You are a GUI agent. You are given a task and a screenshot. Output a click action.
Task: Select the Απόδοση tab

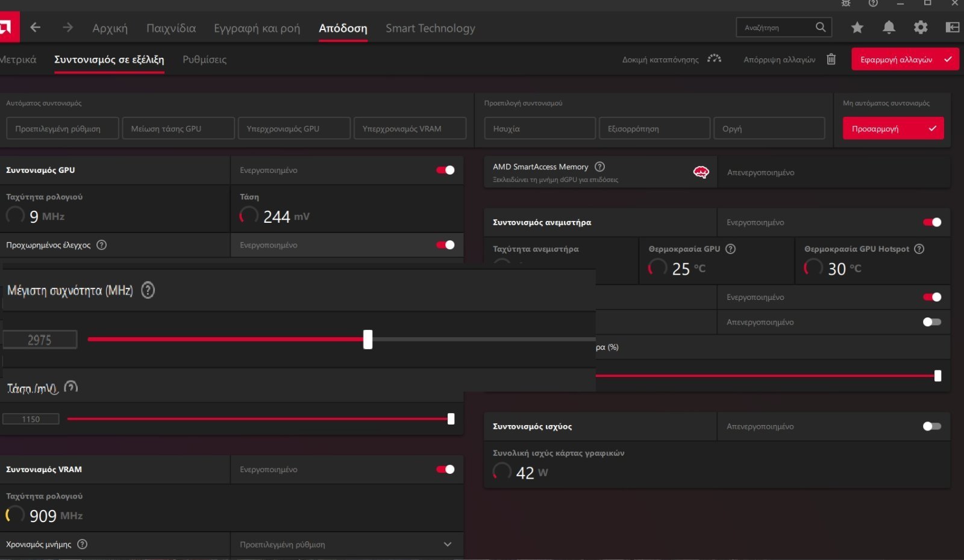coord(343,28)
